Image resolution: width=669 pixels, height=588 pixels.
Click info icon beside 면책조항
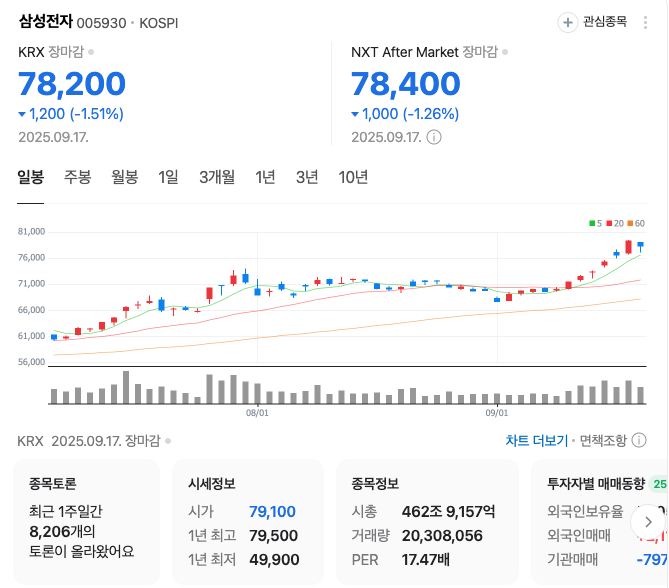pyautogui.click(x=639, y=440)
